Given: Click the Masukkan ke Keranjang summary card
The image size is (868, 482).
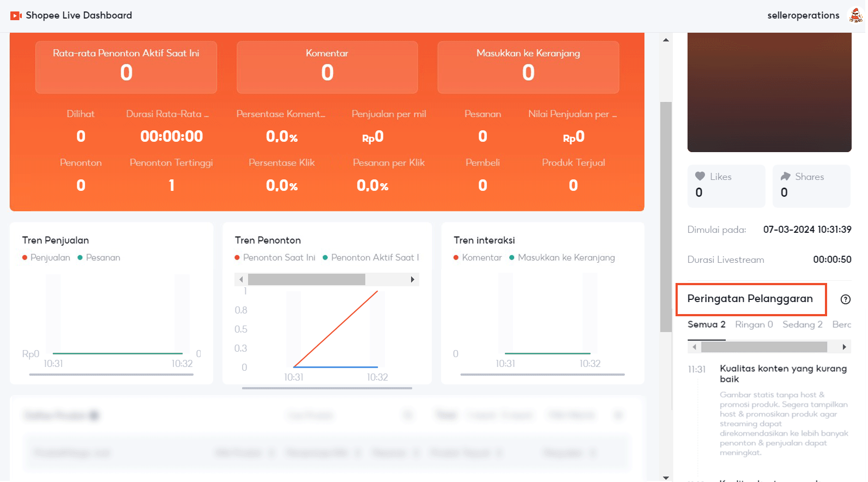Looking at the screenshot, I should (x=528, y=67).
